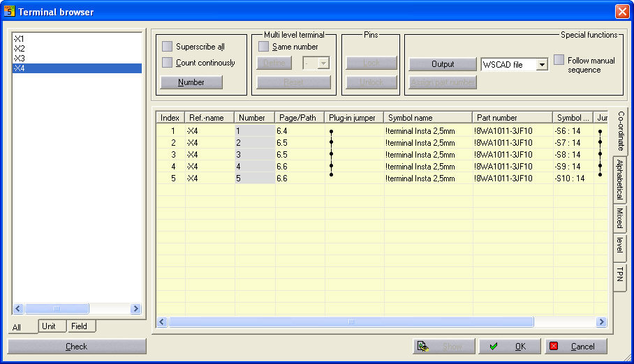Click the Show button
The image size is (634, 364).
(444, 347)
